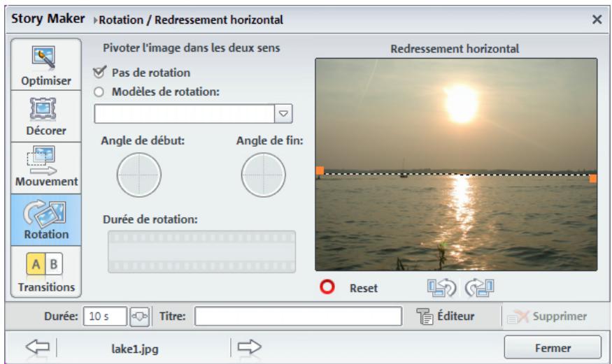The image size is (612, 364).
Task: Rotate image clockwise with right rotate icon
Action: coord(480,288)
